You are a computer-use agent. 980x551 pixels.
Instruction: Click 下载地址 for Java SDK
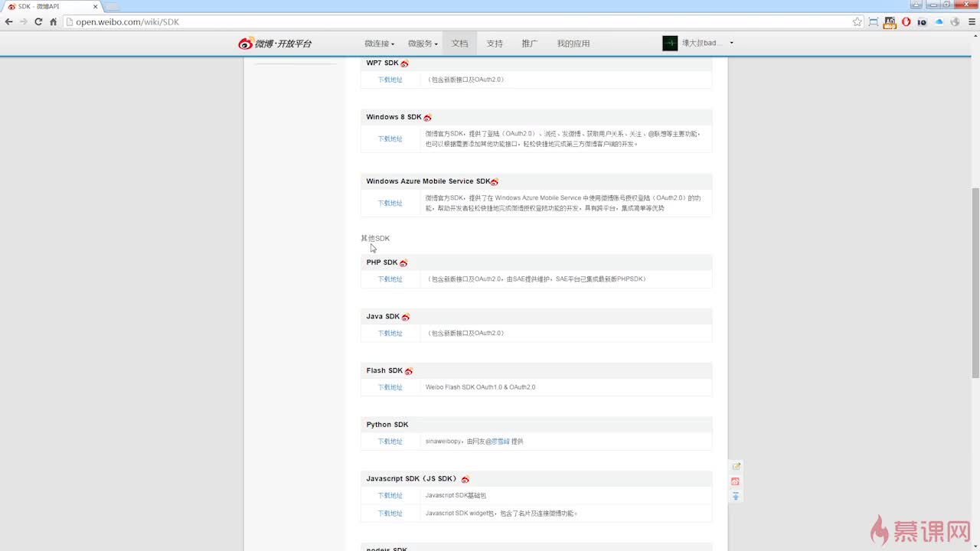coord(390,334)
